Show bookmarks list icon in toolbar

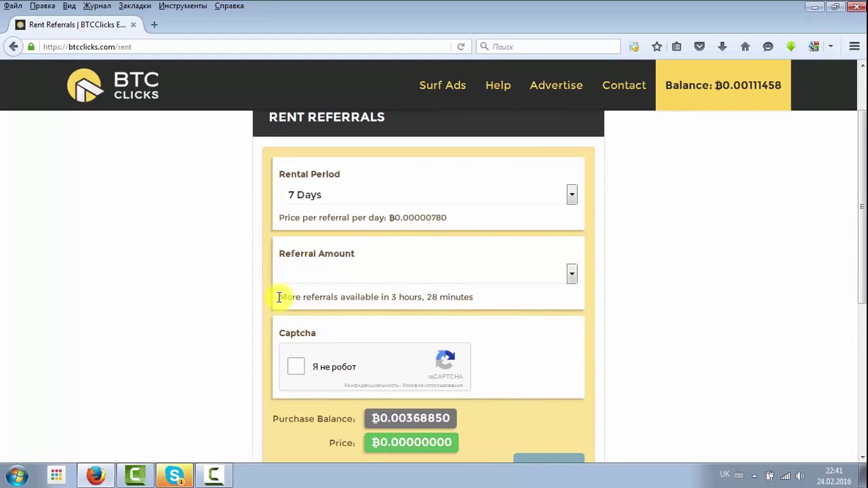pos(677,46)
